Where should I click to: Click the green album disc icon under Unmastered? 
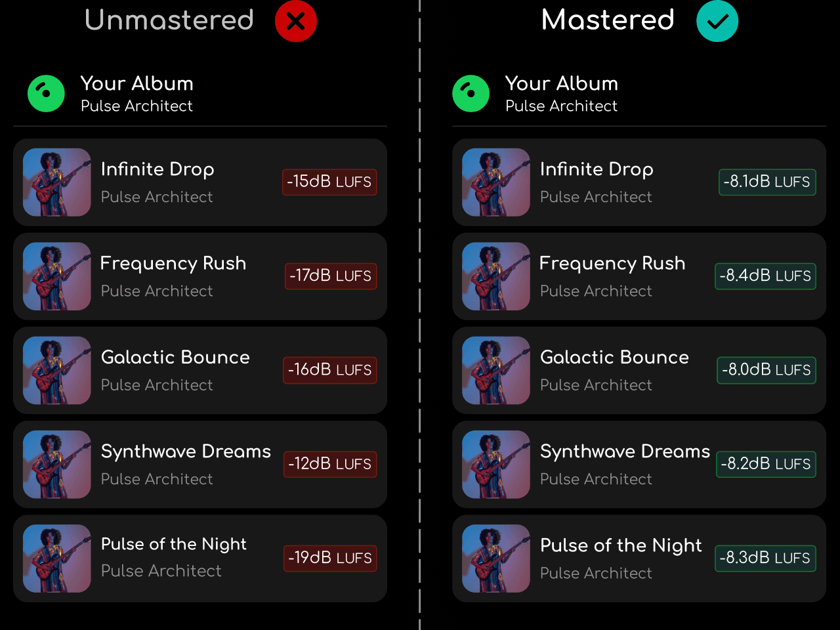46,93
